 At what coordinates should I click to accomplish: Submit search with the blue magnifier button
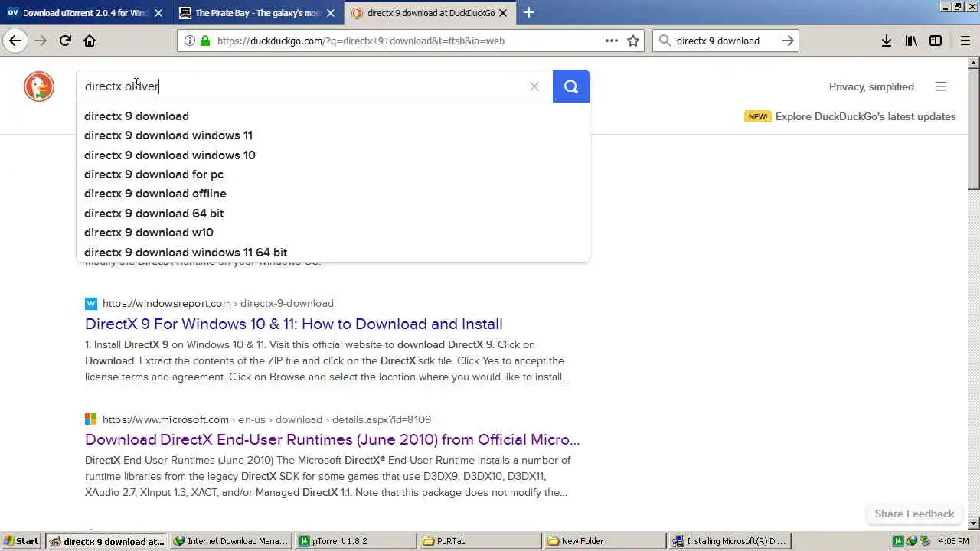[571, 86]
